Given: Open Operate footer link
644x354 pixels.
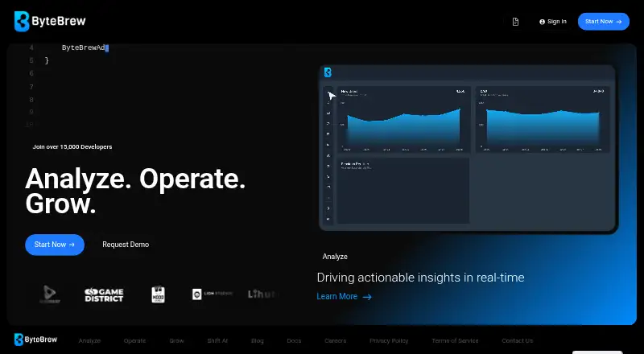Looking at the screenshot, I should click(134, 341).
